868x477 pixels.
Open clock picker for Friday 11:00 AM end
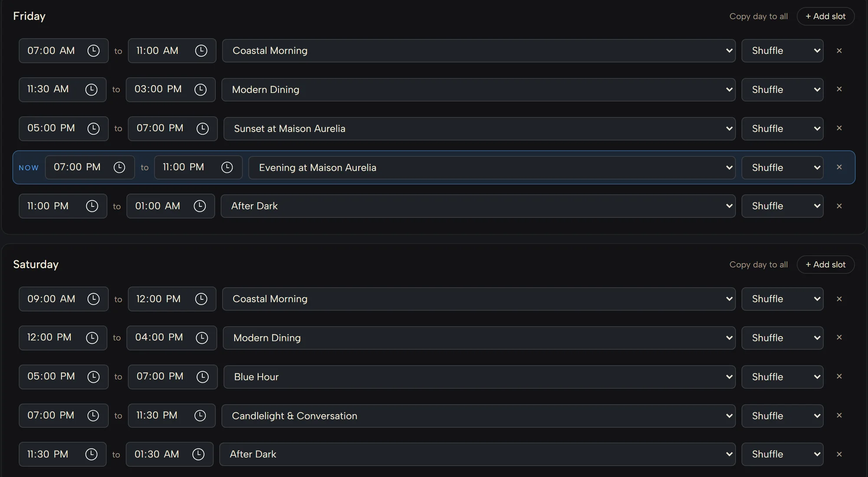(201, 51)
